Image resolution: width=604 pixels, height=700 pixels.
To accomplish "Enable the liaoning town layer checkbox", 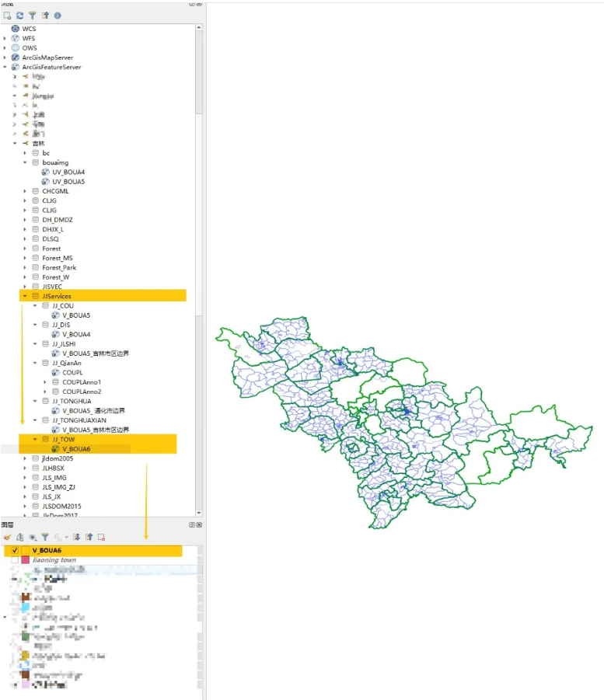I will (15, 560).
